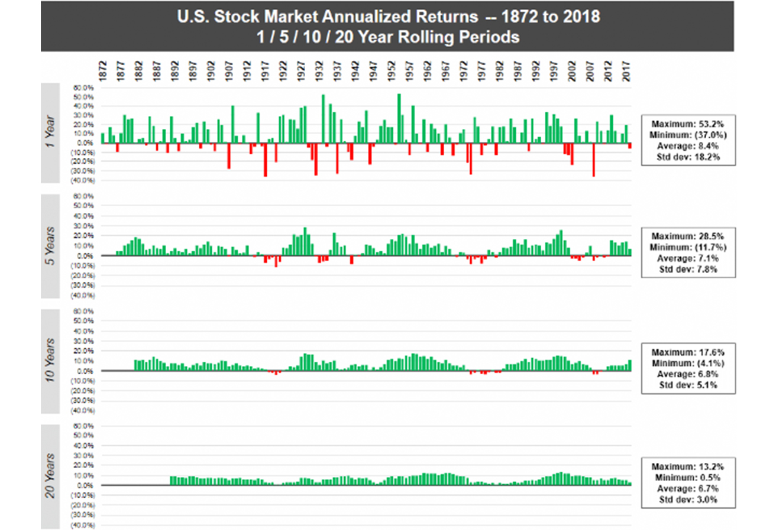776x532 pixels.
Task: Click the 1897 year label
Action: [193, 70]
